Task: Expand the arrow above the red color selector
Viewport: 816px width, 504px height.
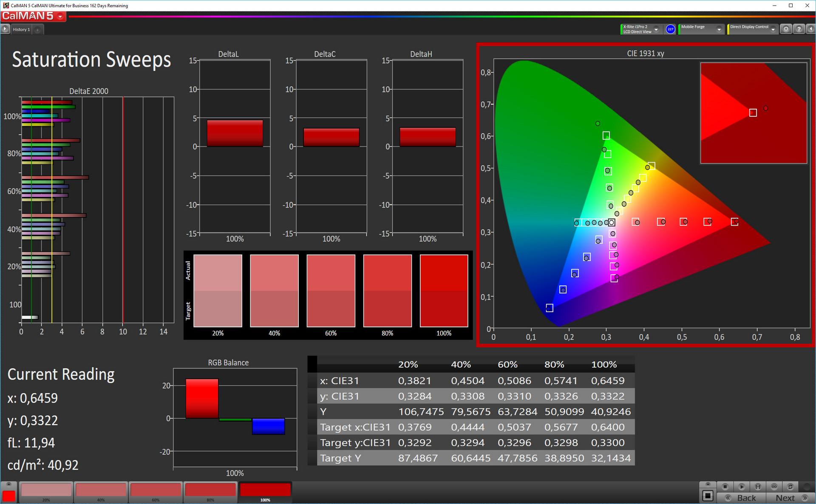Action: [x=8, y=485]
